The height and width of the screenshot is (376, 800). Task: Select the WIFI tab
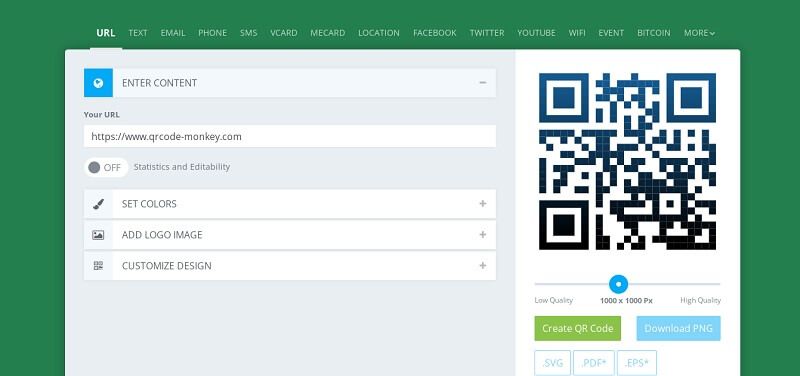click(x=577, y=33)
